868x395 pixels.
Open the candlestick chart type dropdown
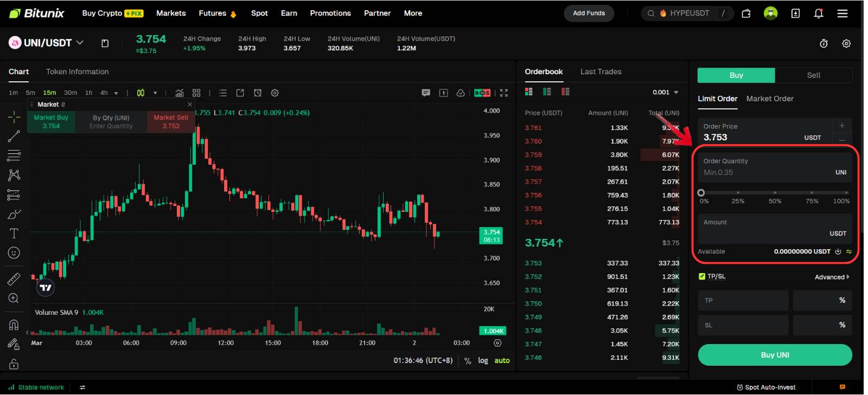click(155, 93)
